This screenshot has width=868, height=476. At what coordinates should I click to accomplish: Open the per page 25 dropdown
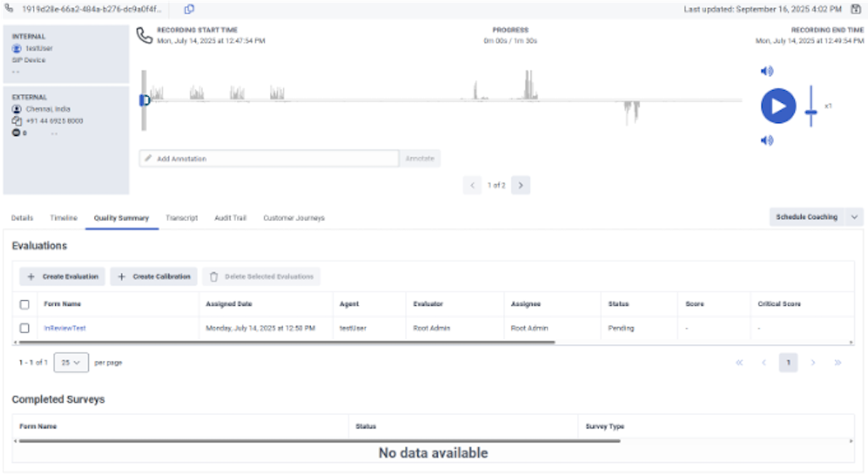[x=70, y=363]
